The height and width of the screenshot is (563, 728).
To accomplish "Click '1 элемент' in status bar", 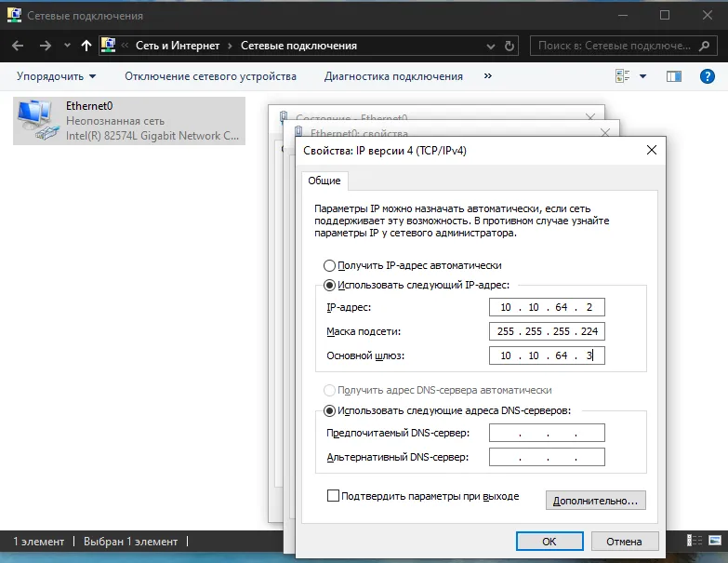I will click(x=38, y=542).
